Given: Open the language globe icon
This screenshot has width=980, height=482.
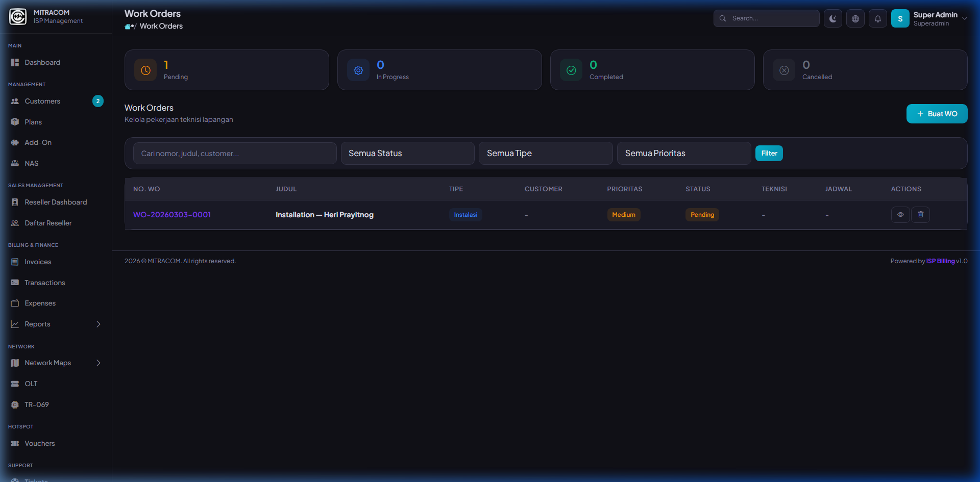Looking at the screenshot, I should pyautogui.click(x=855, y=19).
